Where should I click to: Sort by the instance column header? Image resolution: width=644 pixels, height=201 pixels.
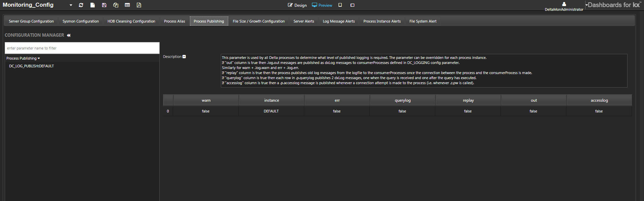pyautogui.click(x=272, y=100)
